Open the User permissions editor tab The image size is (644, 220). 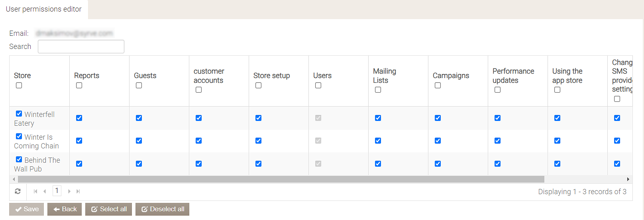[x=44, y=9]
